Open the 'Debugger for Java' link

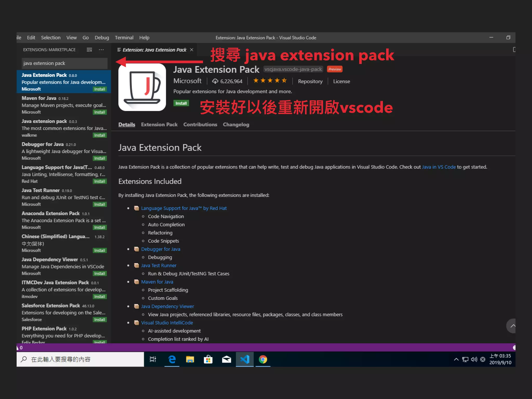tap(161, 249)
